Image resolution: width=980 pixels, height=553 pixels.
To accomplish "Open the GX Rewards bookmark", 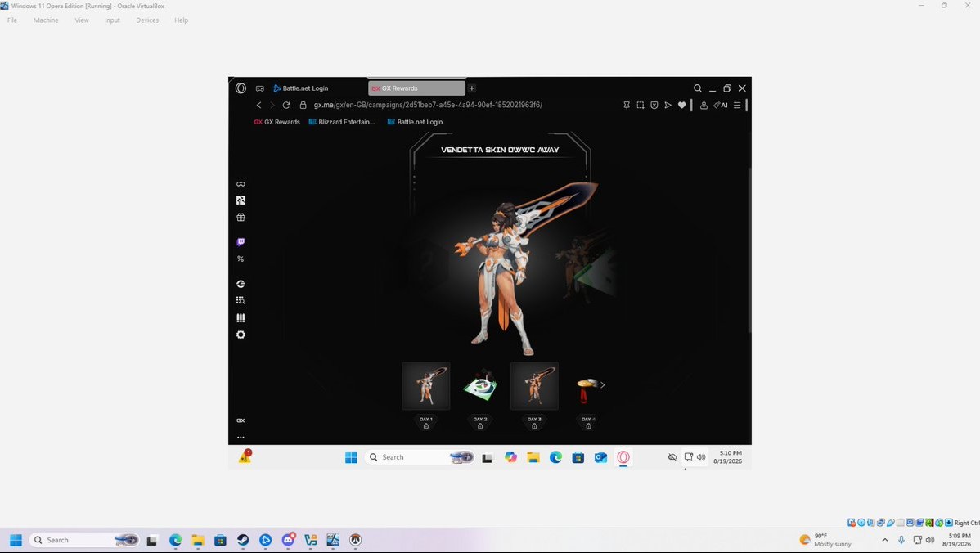I will coord(276,122).
